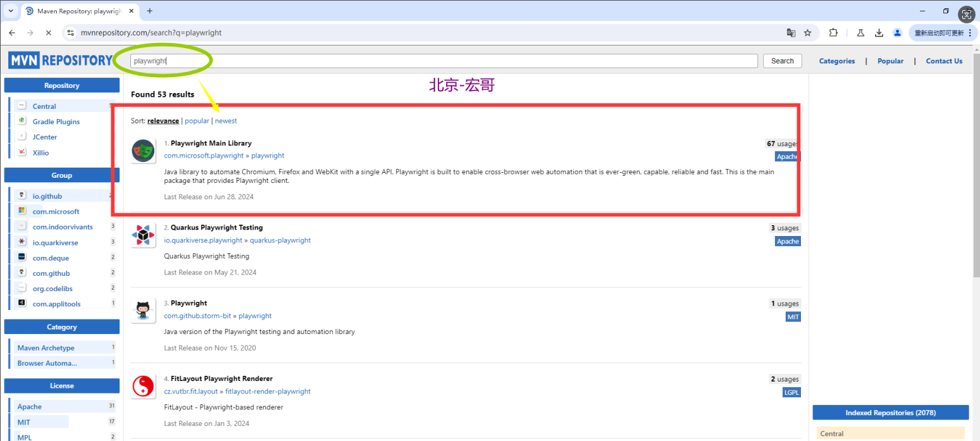The image size is (980, 441).
Task: Filter by Gradle Plugins repository
Action: click(x=56, y=121)
